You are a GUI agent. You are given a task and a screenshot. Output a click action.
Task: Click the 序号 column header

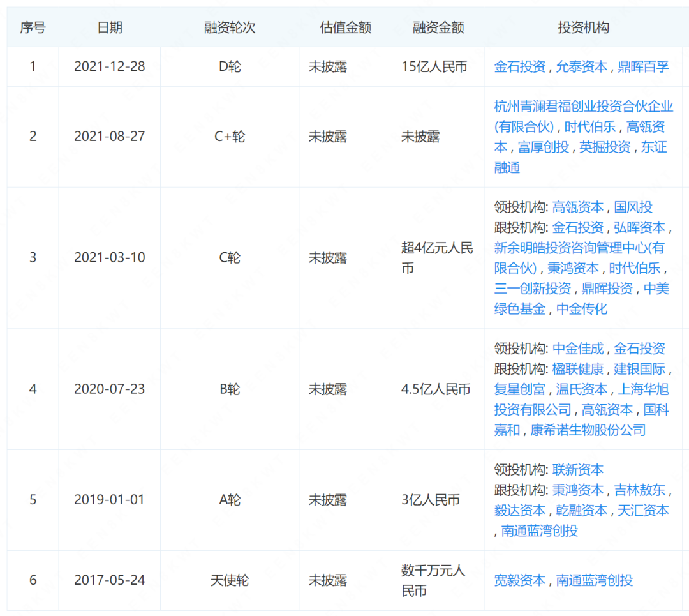click(x=33, y=27)
